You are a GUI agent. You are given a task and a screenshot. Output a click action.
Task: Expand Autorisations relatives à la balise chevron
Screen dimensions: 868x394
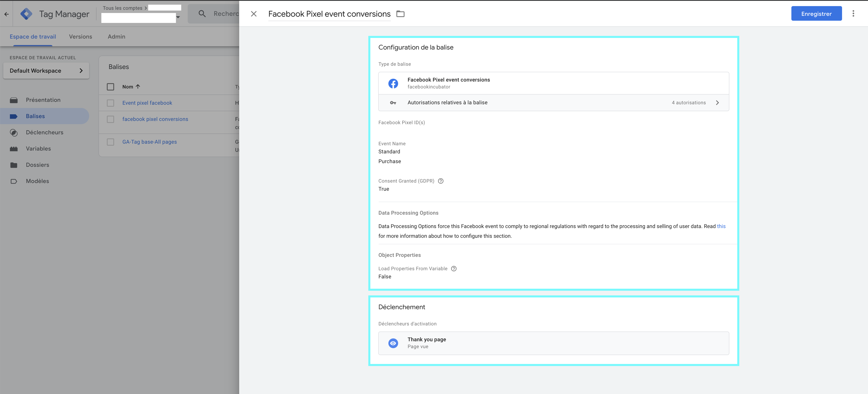coord(717,102)
